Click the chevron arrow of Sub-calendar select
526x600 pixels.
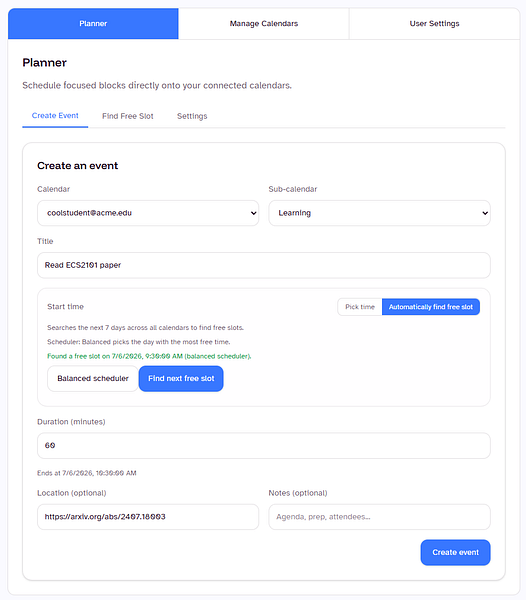click(x=485, y=213)
